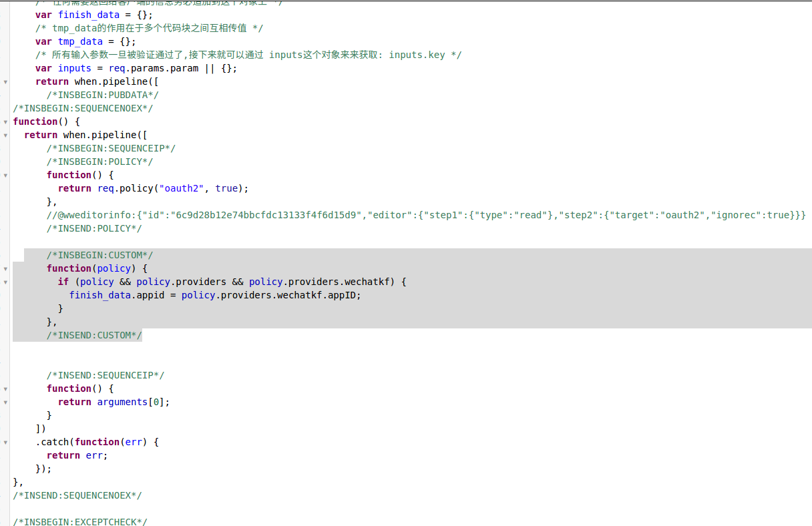The width and height of the screenshot is (812, 526).
Task: Collapse function() block after INSEND:SEQUENCEIP comment
Action: click(x=5, y=389)
